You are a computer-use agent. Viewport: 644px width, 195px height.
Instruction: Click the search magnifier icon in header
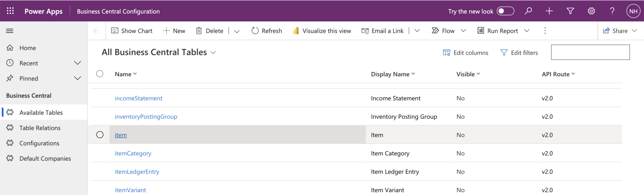[528, 11]
